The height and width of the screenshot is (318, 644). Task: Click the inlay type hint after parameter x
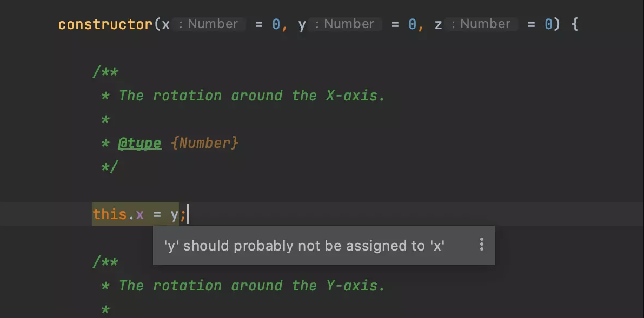coord(208,24)
